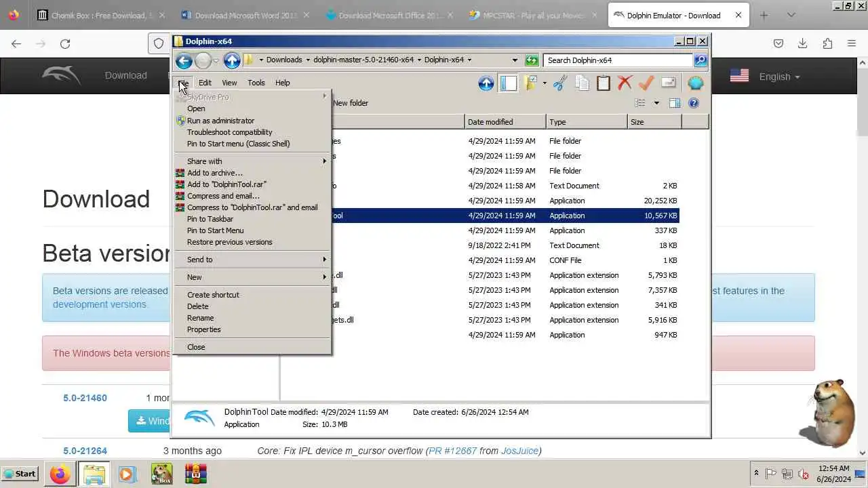Open Firefox from the taskbar
Image resolution: width=868 pixels, height=488 pixels.
point(60,474)
